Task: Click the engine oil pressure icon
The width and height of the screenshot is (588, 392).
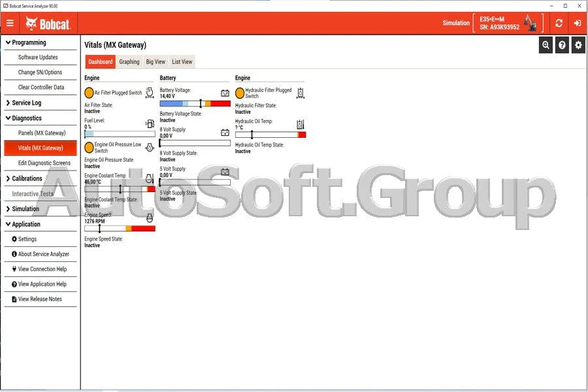Action: click(150, 148)
